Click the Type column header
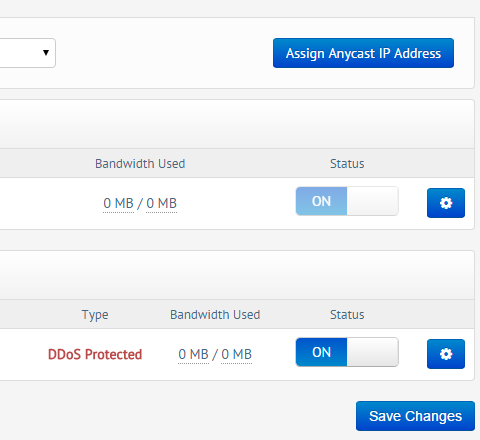The height and width of the screenshot is (440, 480). point(95,315)
